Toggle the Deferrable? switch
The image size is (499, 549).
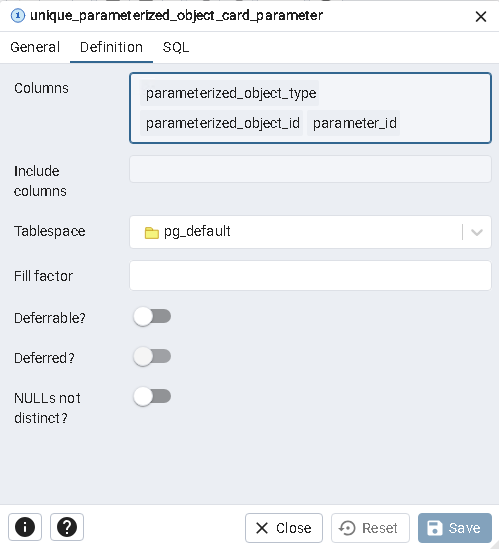(152, 317)
